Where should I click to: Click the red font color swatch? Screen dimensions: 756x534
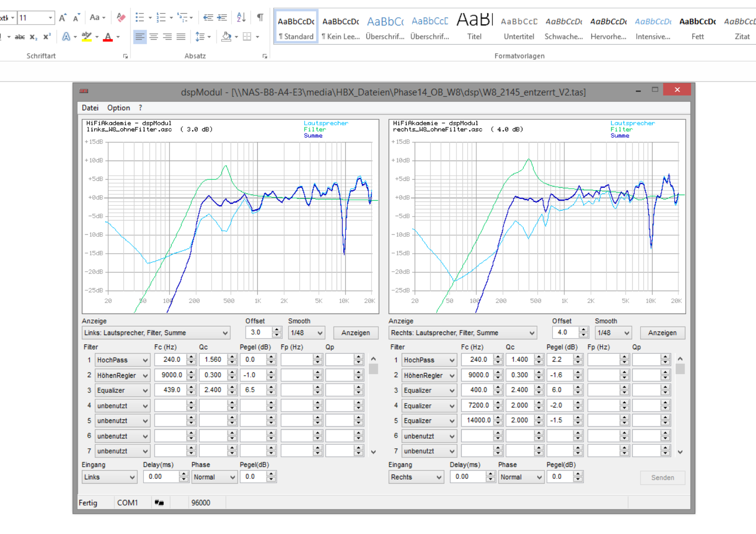(108, 37)
